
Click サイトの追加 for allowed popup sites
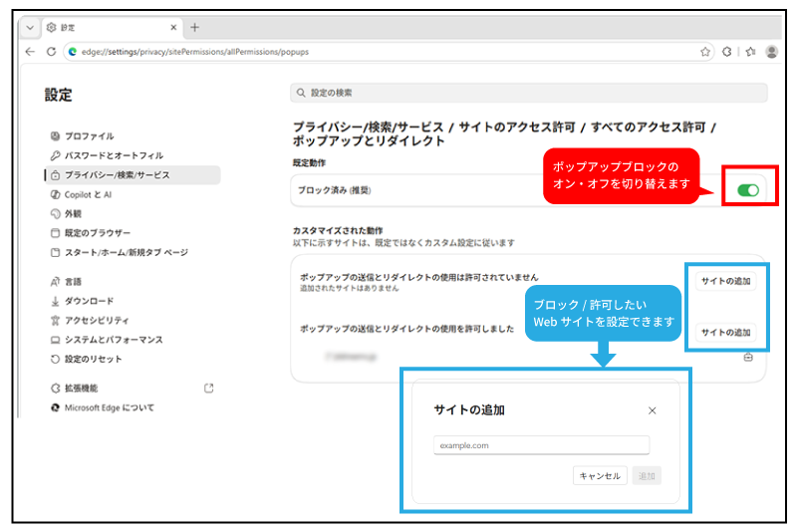pos(725,333)
